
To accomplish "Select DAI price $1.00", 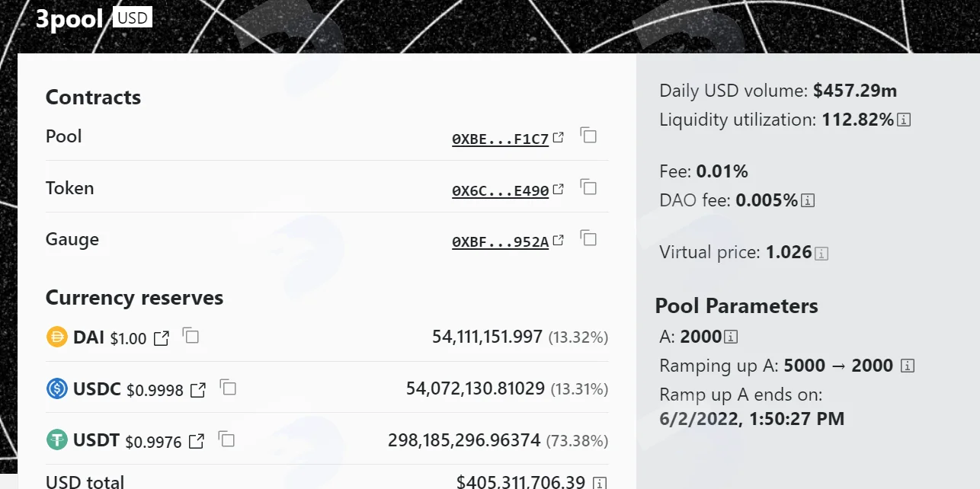I will 128,338.
